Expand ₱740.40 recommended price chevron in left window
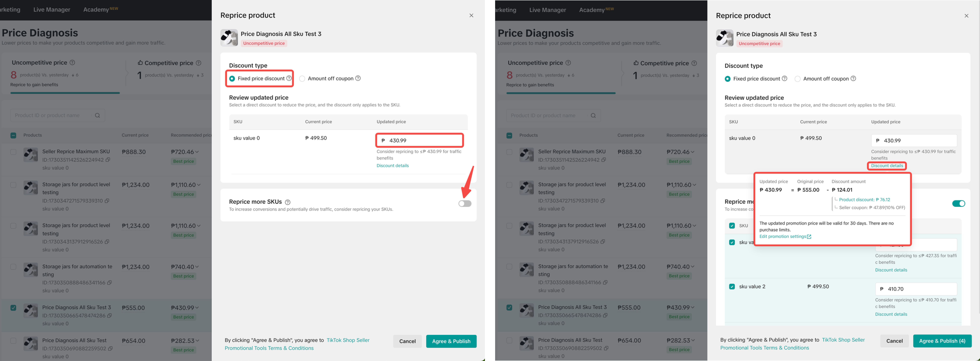 click(197, 267)
